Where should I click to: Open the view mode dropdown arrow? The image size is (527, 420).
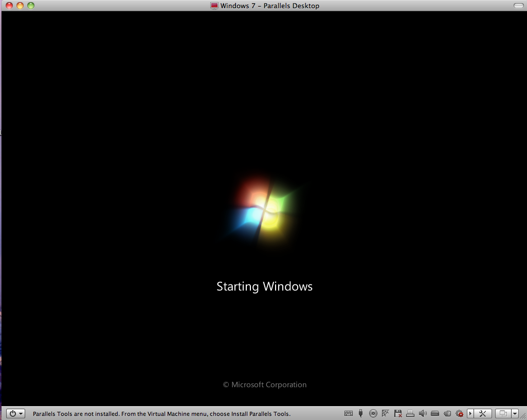515,413
